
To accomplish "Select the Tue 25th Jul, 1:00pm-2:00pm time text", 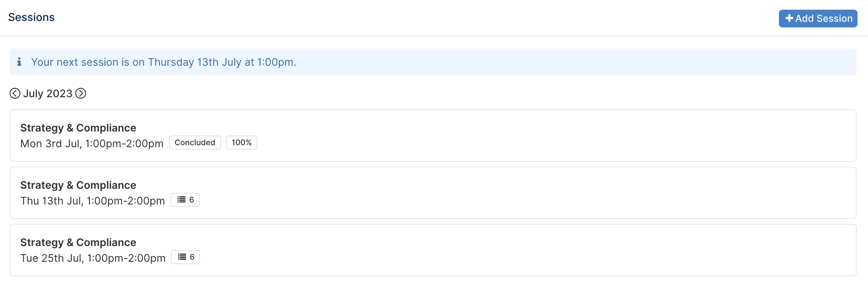I will [93, 258].
